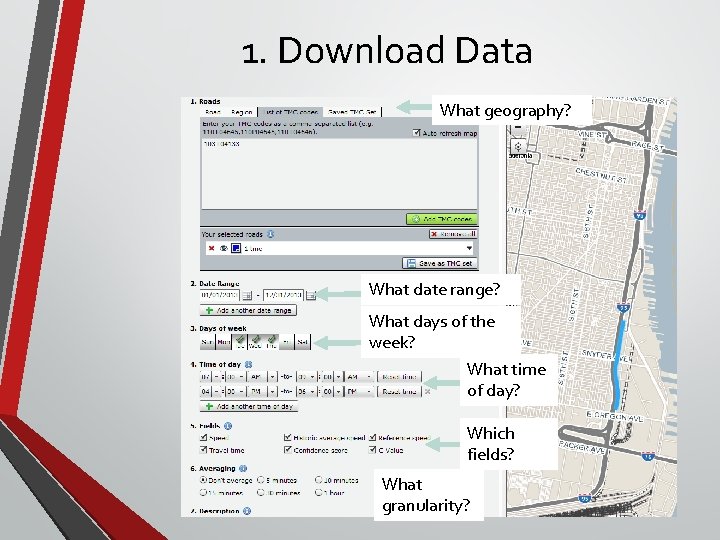720x540 pixels.
Task: Uncheck the C Value checkbox
Action: 372,450
